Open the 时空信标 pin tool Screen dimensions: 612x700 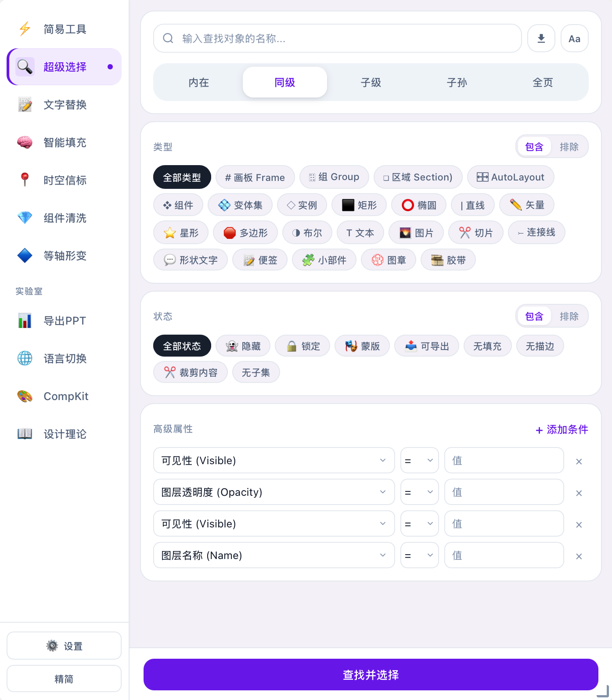tap(64, 180)
